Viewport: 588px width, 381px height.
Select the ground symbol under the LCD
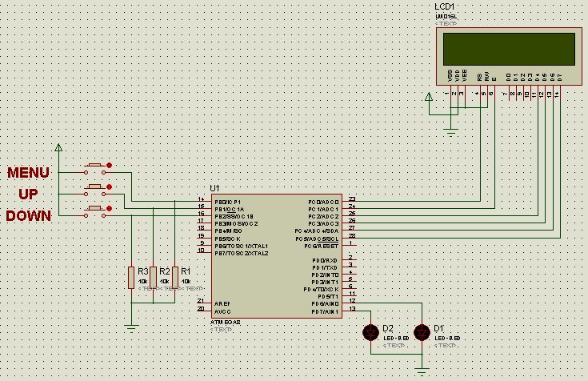450,132
